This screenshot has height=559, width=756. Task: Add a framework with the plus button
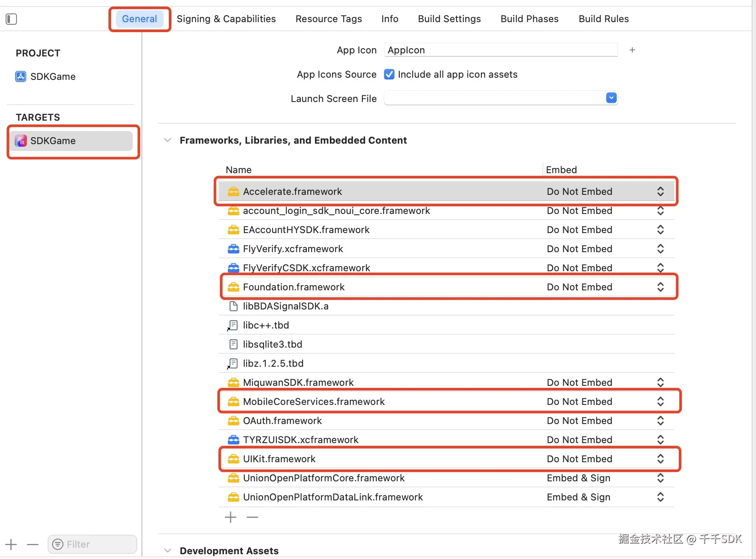pos(230,517)
